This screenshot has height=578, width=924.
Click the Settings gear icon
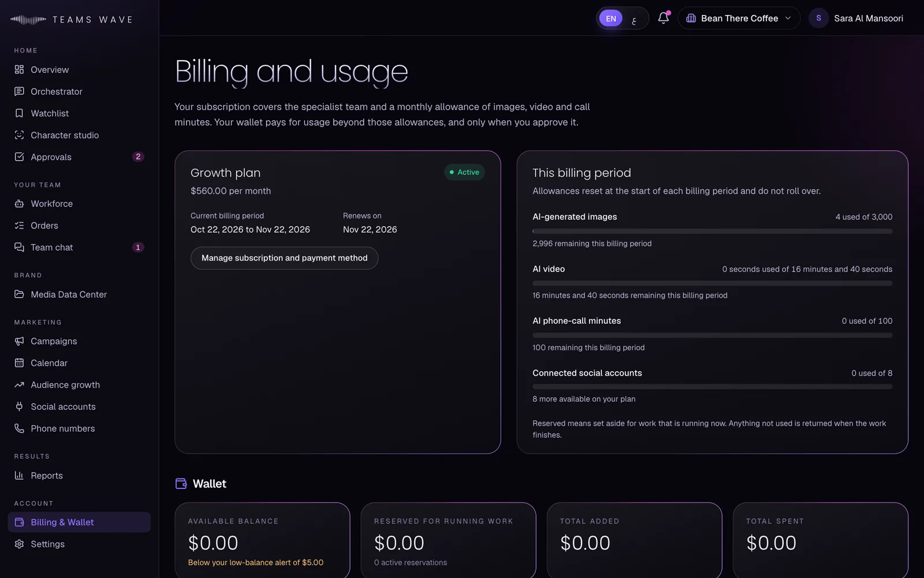19,544
